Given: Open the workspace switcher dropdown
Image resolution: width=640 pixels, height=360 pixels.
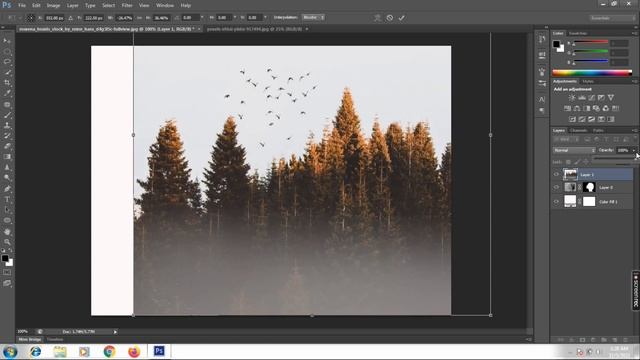Looking at the screenshot, I should coord(612,18).
